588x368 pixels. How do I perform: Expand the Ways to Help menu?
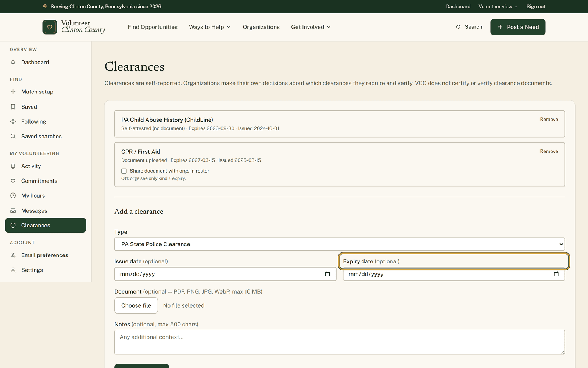point(210,27)
